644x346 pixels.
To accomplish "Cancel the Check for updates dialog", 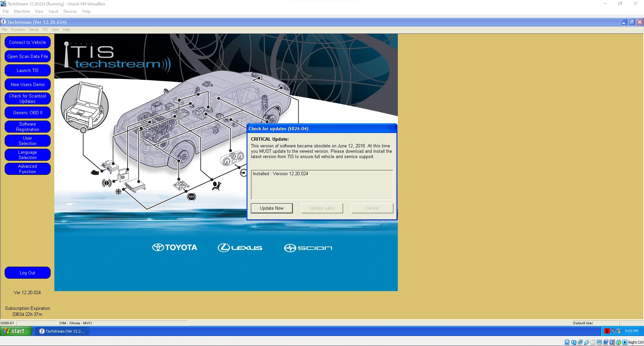I will coord(372,208).
